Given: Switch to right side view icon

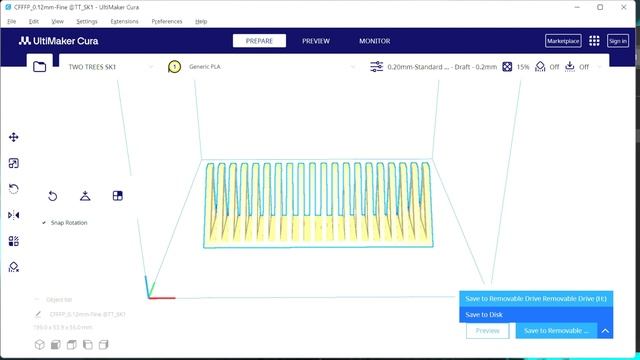Looking at the screenshot, I should (x=103, y=344).
